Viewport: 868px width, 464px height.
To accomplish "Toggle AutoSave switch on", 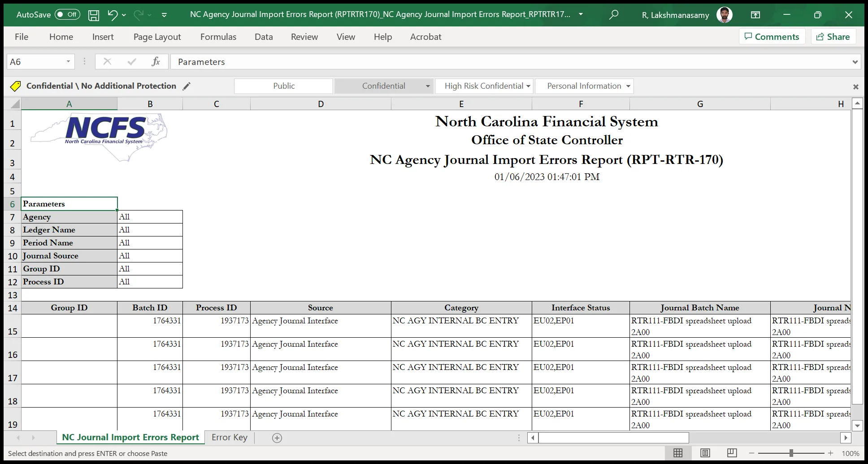I will click(x=67, y=15).
